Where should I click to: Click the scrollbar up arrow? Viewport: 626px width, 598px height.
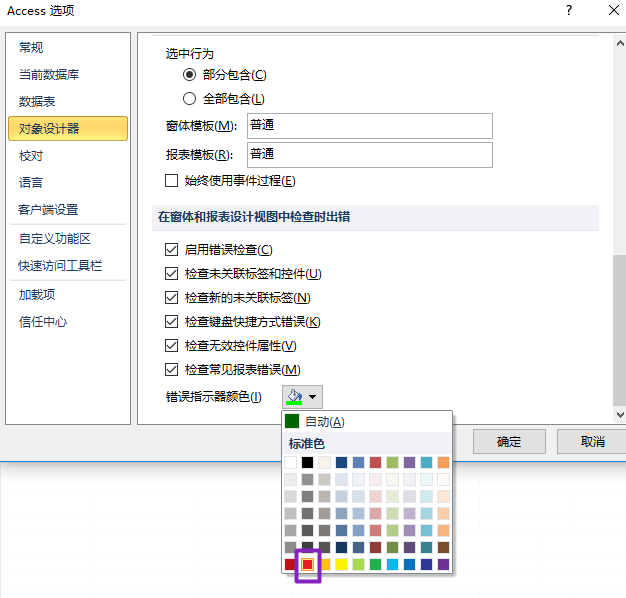point(620,44)
